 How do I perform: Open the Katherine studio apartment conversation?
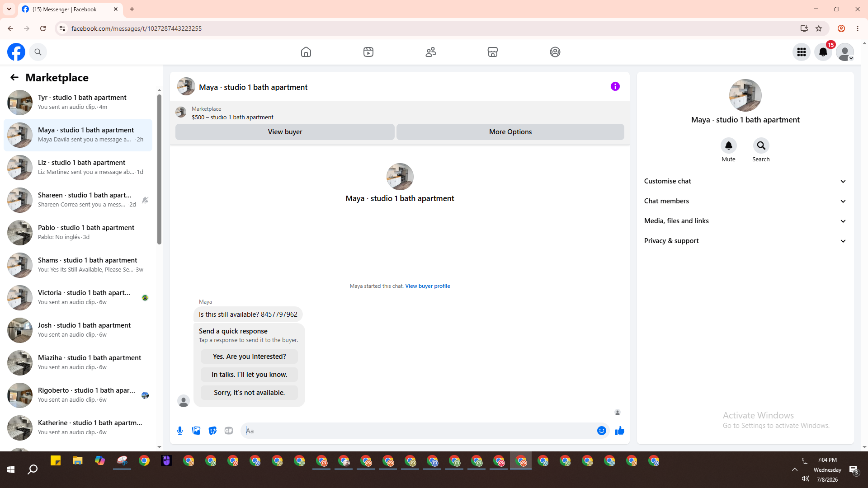(78, 428)
